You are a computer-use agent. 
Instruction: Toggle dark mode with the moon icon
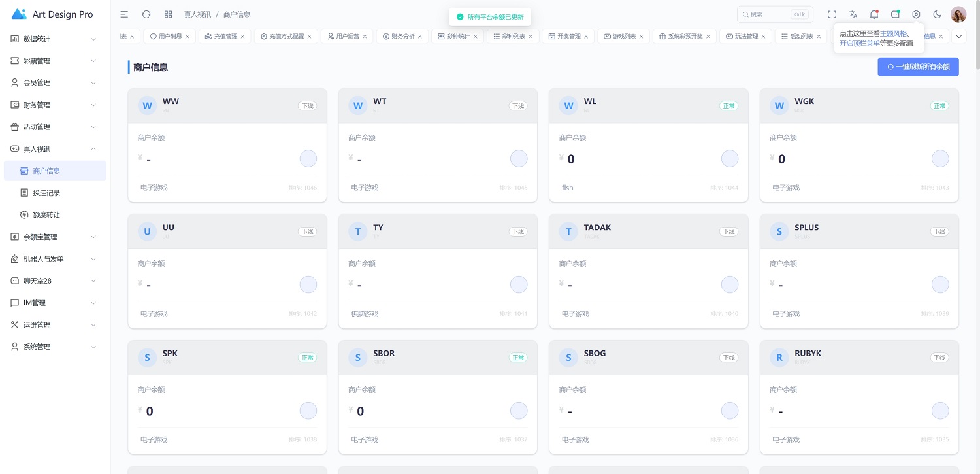tap(937, 14)
